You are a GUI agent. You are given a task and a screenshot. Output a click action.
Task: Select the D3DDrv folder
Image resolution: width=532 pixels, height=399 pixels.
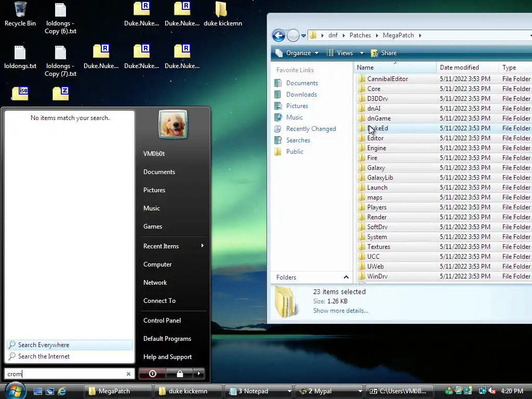[377, 98]
